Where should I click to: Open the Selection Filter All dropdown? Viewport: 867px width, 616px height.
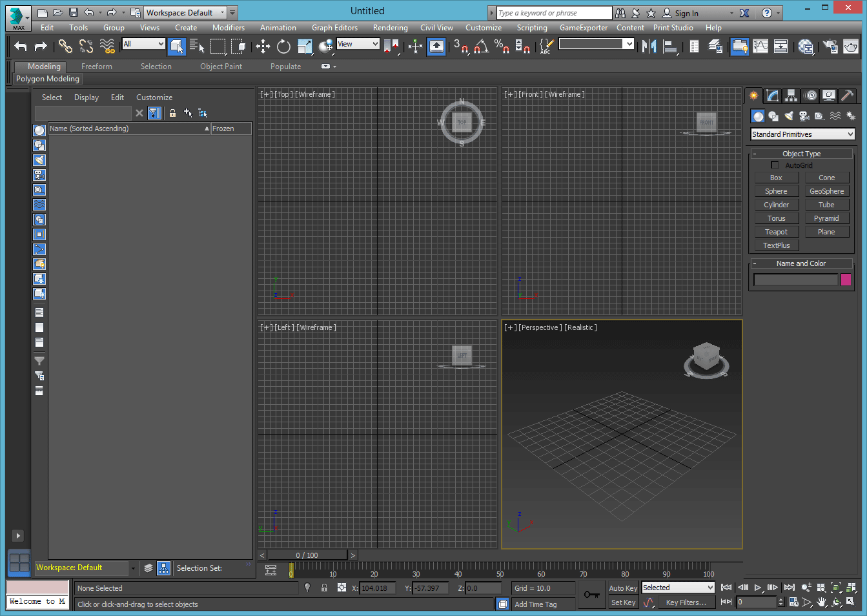(143, 44)
